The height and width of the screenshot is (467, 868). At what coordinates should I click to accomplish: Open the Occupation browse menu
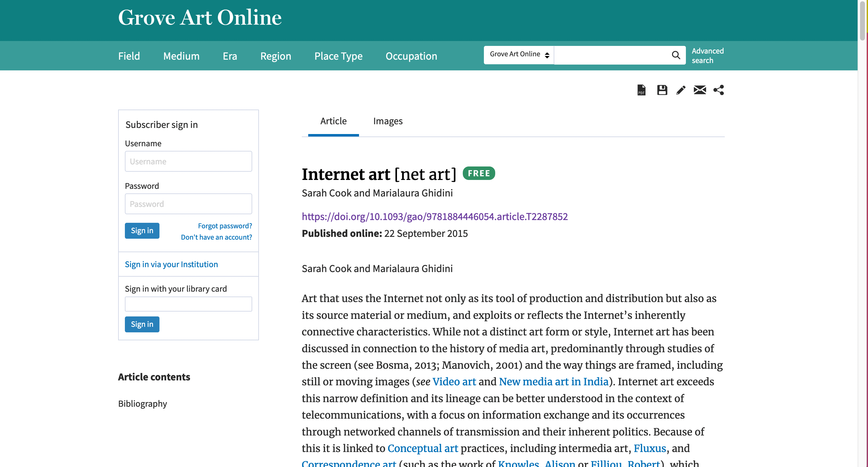tap(411, 56)
